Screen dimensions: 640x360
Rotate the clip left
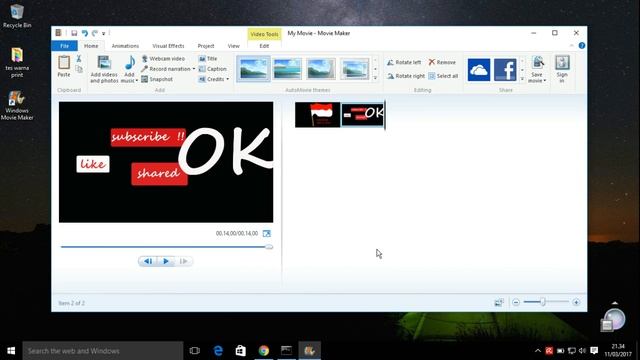tap(404, 62)
